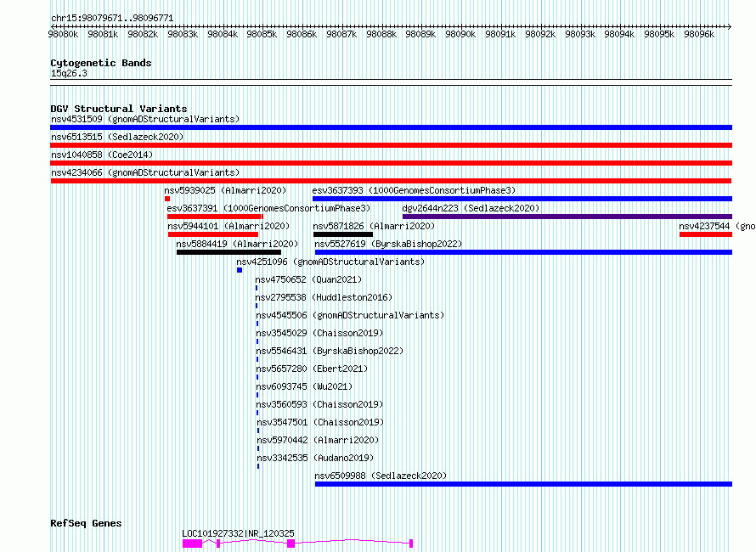The width and height of the screenshot is (756, 552).
Task: Open the nsv1040858 (Coe2014) label
Action: [x=102, y=155]
